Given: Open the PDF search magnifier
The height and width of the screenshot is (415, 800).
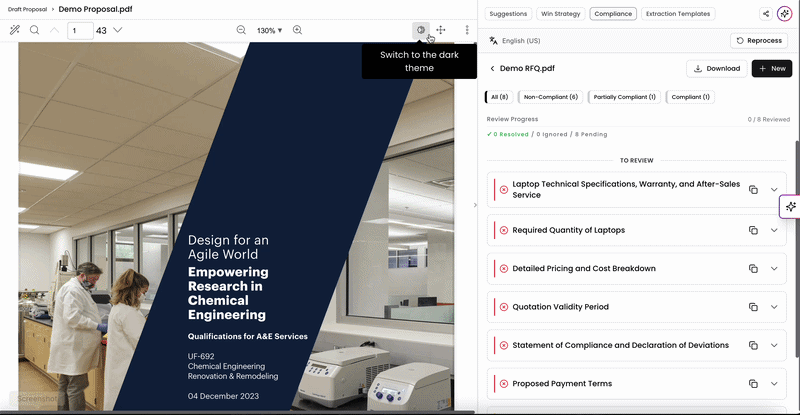Looking at the screenshot, I should [x=34, y=30].
